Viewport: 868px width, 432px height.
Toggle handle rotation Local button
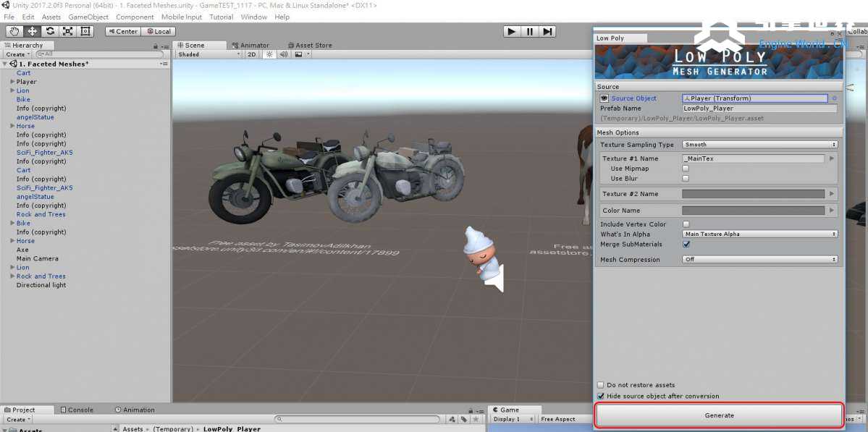pyautogui.click(x=159, y=32)
